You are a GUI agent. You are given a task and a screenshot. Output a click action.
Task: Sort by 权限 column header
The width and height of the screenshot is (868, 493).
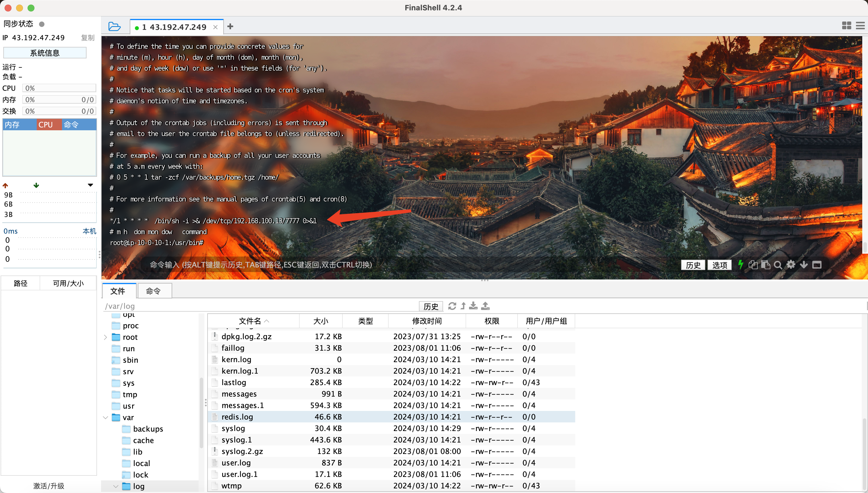492,321
